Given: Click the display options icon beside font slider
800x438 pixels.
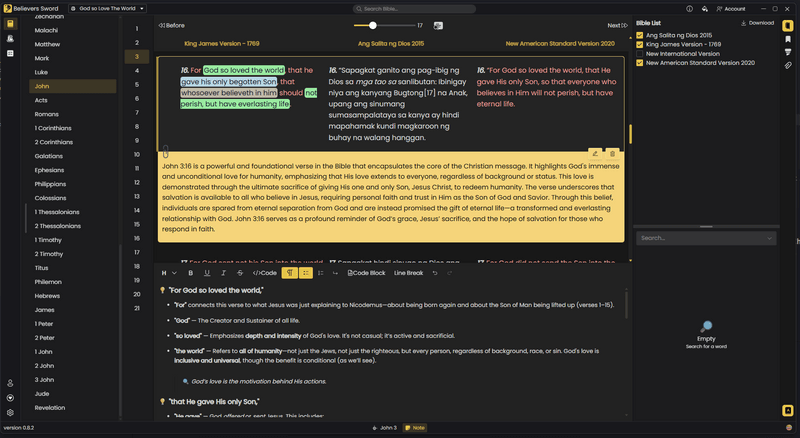Looking at the screenshot, I should (x=438, y=26).
